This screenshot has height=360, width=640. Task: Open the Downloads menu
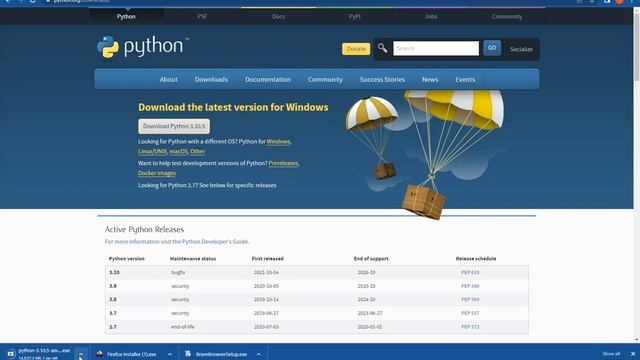(x=211, y=80)
